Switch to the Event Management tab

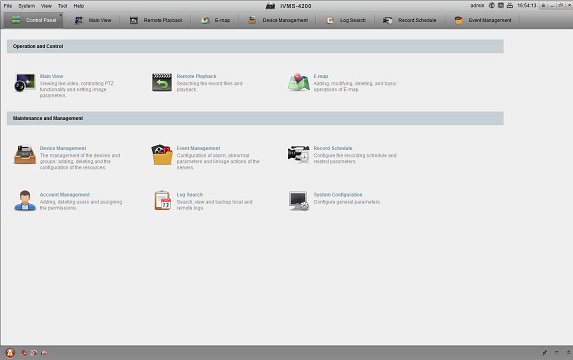(483, 20)
